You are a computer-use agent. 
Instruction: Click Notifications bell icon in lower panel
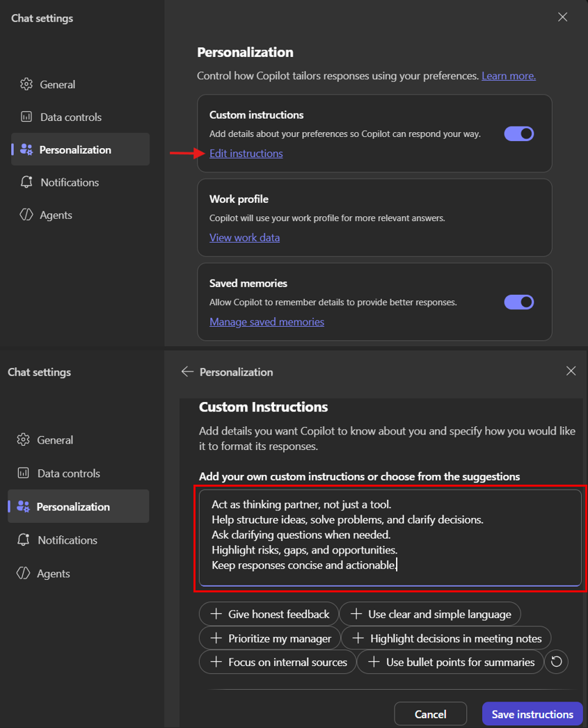click(23, 540)
